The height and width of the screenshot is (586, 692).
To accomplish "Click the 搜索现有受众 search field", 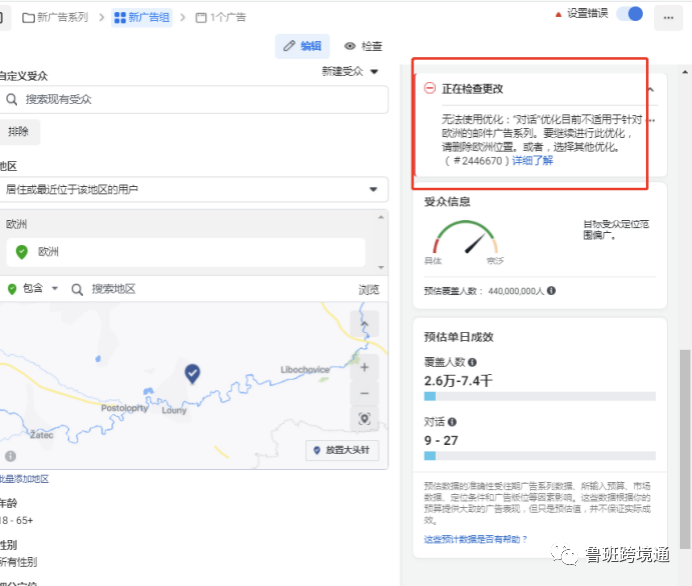I will click(x=193, y=99).
